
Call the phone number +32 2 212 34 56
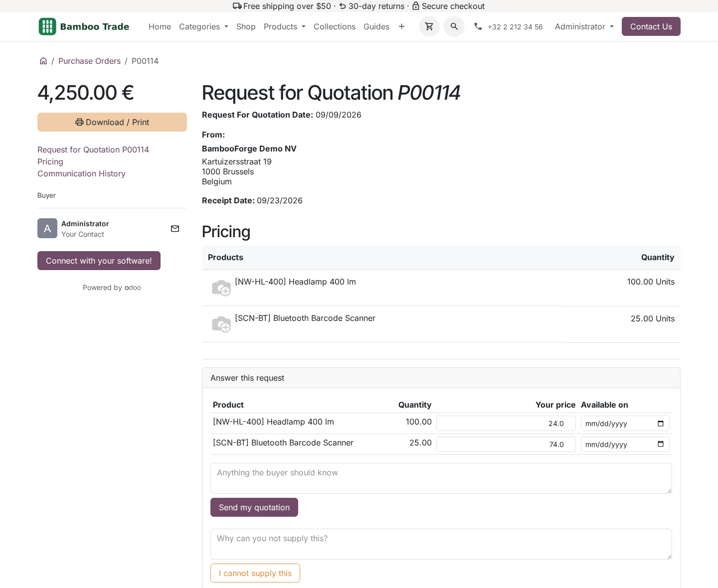coord(515,27)
